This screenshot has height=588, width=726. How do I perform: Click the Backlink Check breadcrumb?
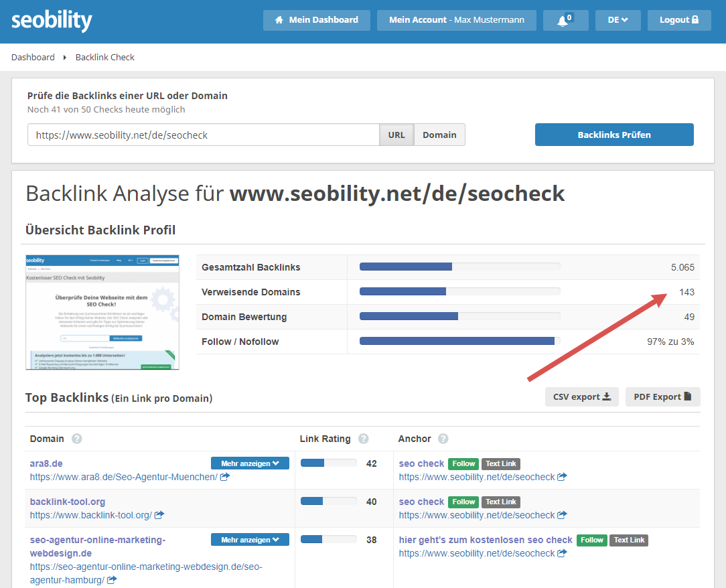point(104,58)
